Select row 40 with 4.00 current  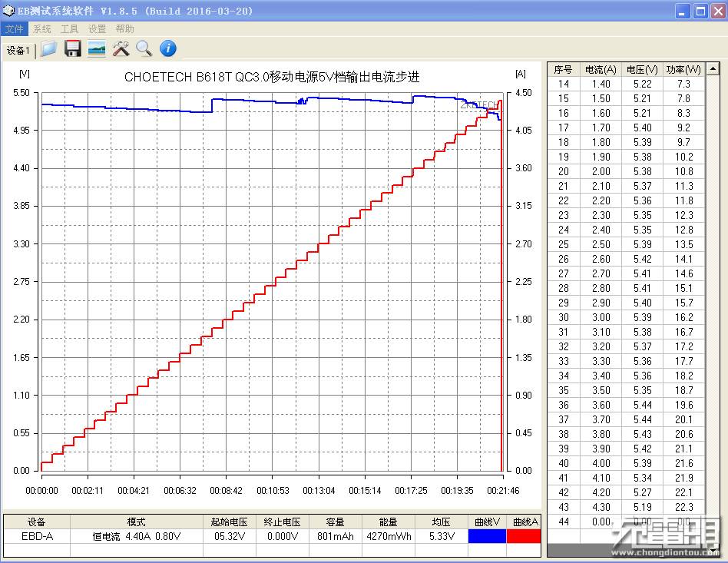pos(626,463)
